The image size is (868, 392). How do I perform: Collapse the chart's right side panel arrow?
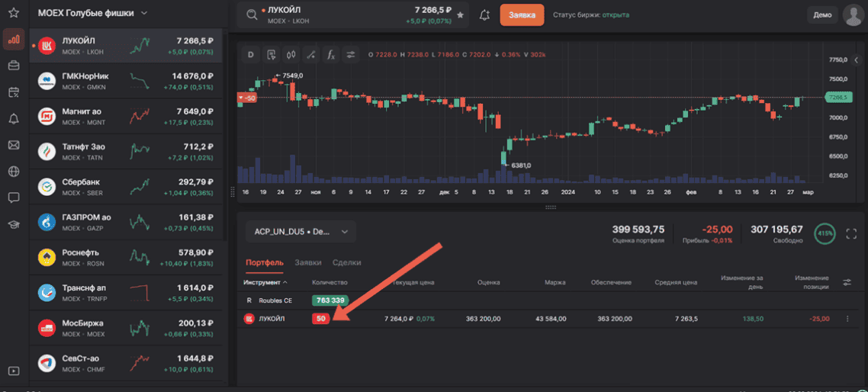coord(857,59)
